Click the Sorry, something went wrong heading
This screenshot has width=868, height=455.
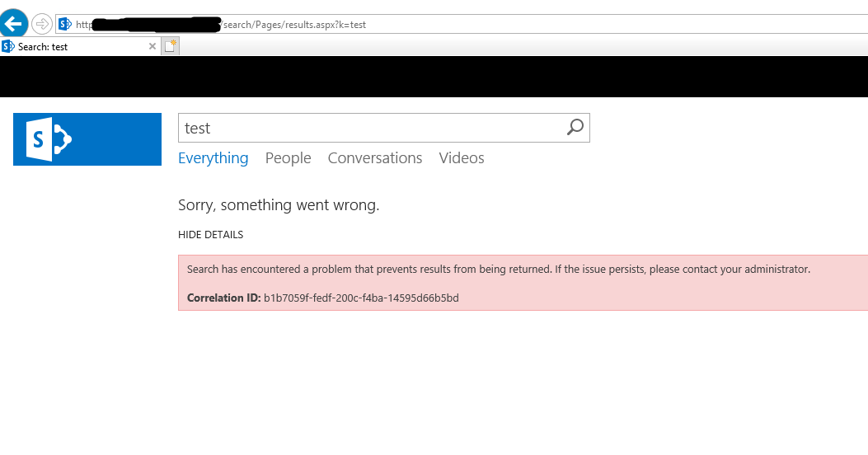click(279, 205)
